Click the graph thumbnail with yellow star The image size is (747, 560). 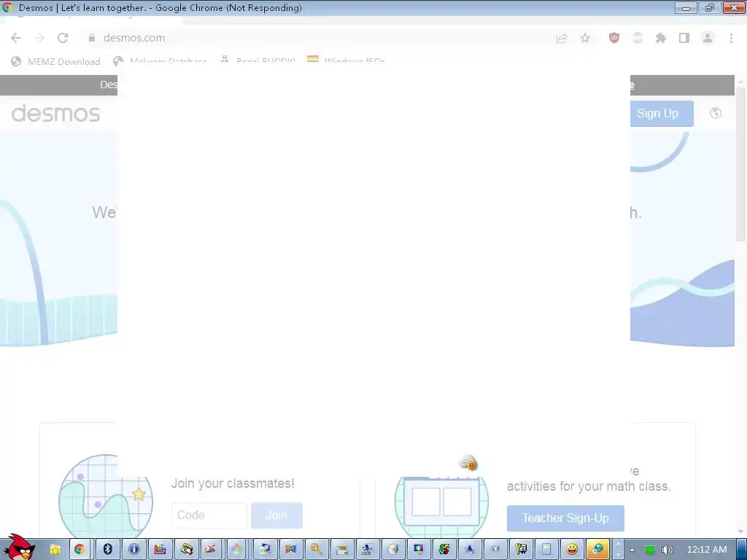point(106,496)
